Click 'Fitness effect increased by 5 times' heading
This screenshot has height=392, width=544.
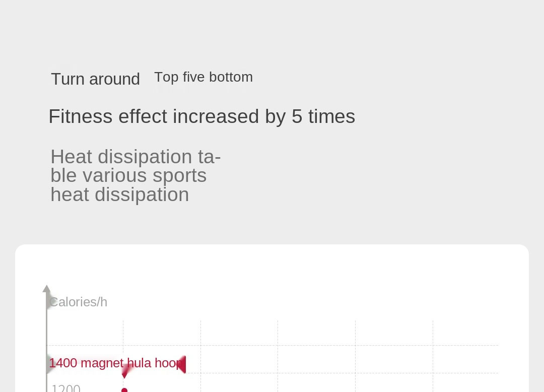[201, 116]
